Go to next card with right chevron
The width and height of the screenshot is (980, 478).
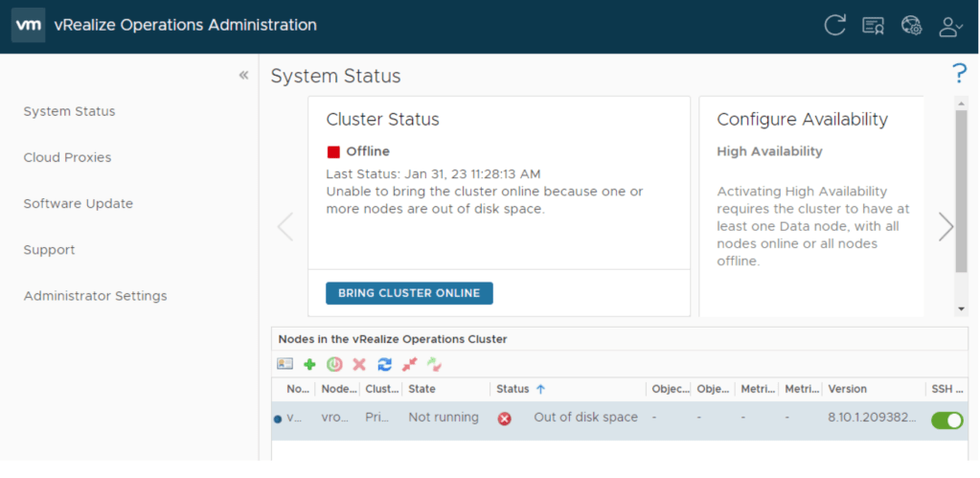coord(946,226)
